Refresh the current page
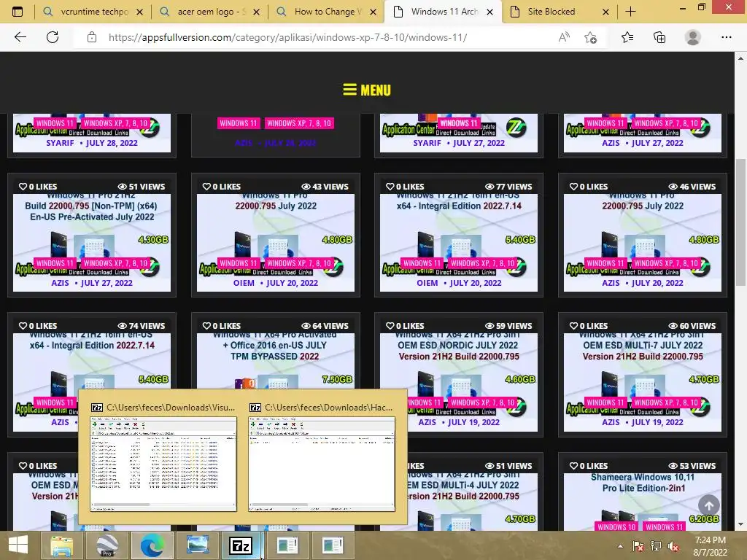This screenshot has width=747, height=560. tap(53, 37)
